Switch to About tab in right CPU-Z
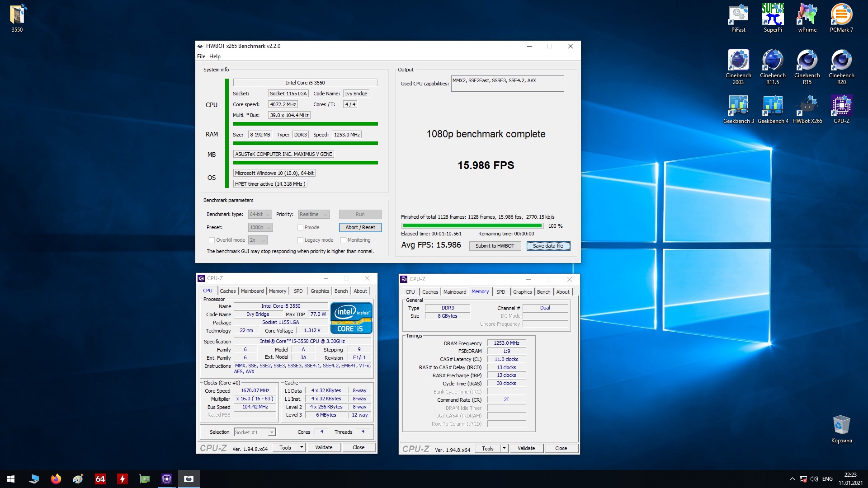Viewport: 868px width, 488px height. pyautogui.click(x=563, y=292)
